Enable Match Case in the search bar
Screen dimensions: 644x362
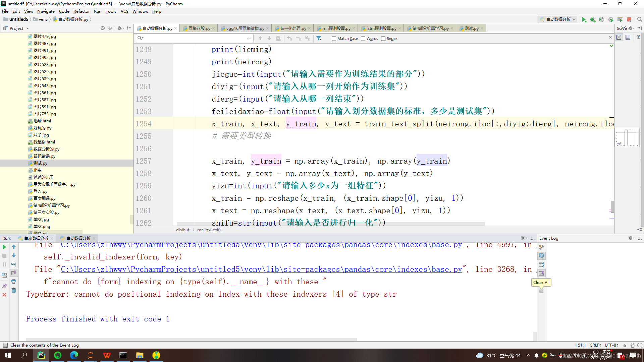coord(334,39)
